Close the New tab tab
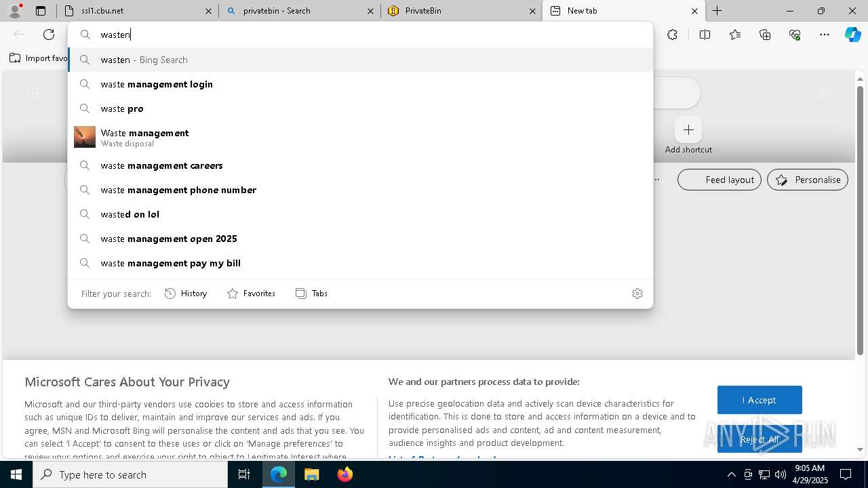868x488 pixels. click(694, 11)
